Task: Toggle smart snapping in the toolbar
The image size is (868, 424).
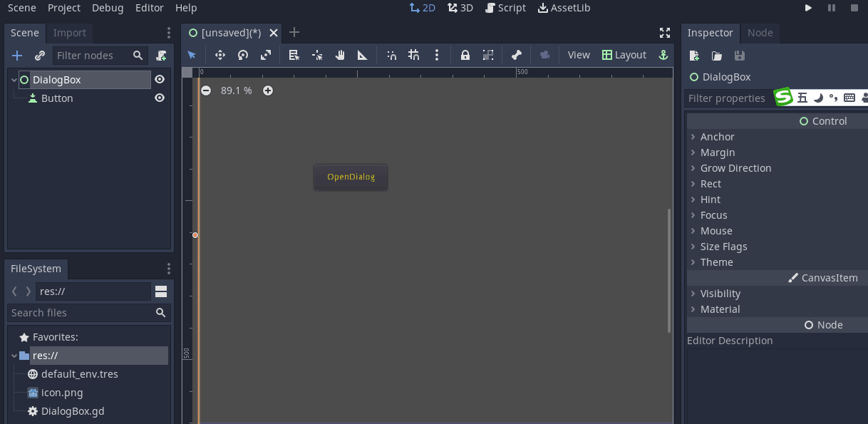Action: click(391, 55)
